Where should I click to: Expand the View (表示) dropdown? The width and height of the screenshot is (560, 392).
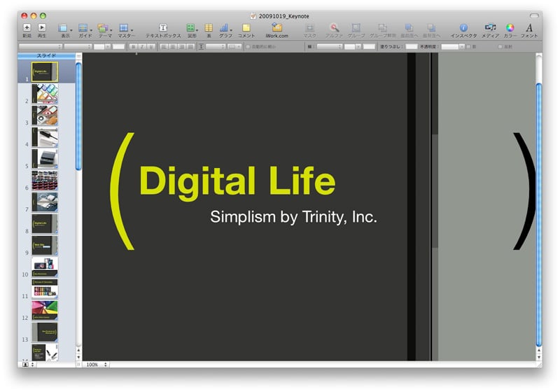pyautogui.click(x=64, y=28)
